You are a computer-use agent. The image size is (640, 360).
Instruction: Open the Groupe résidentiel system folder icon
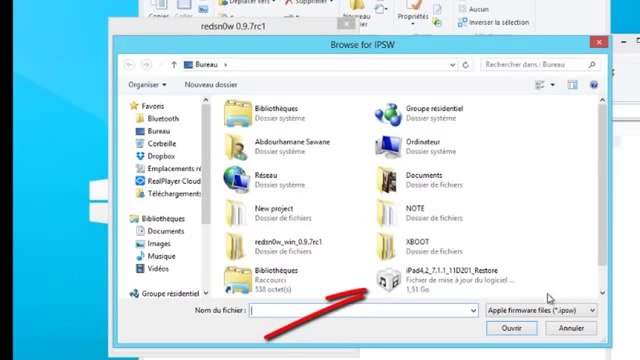(388, 114)
